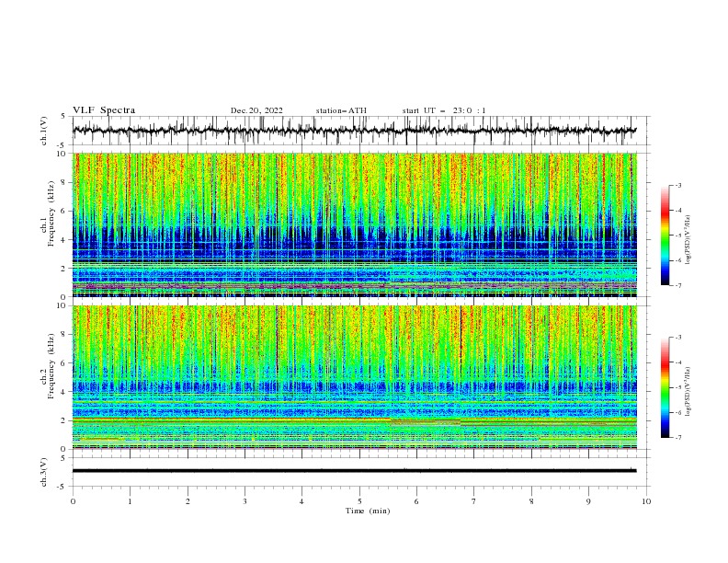This screenshot has height=563, width=728.
Task: Click the lower colorbar "log(PSD)(V²/Hz)" label
Action: tap(688, 392)
